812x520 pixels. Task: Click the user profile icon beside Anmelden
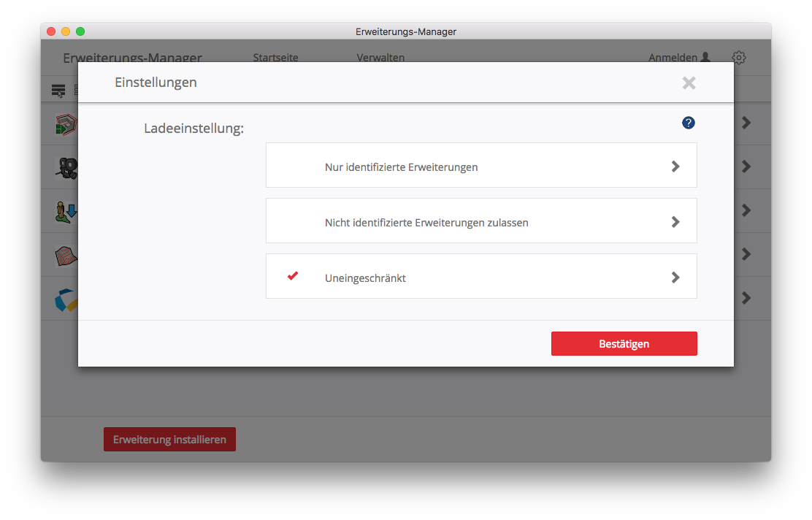[x=705, y=58]
